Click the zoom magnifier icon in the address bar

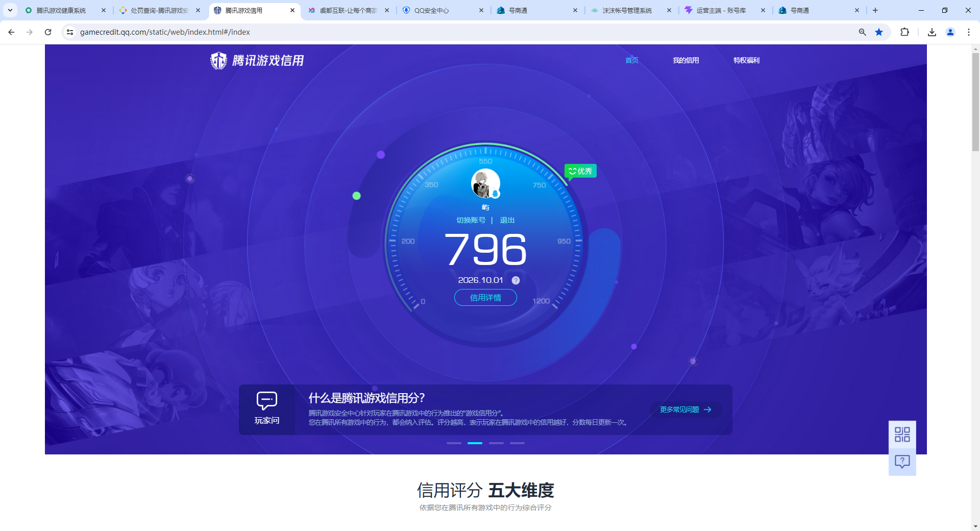863,32
